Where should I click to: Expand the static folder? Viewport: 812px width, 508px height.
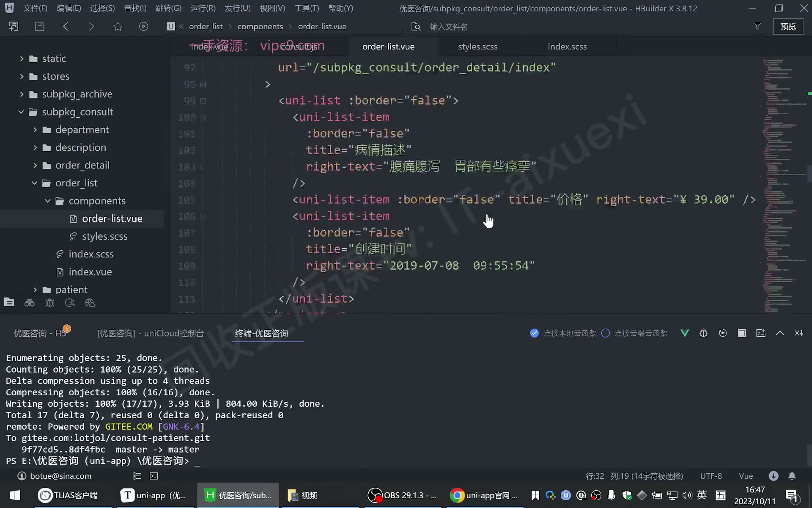22,58
